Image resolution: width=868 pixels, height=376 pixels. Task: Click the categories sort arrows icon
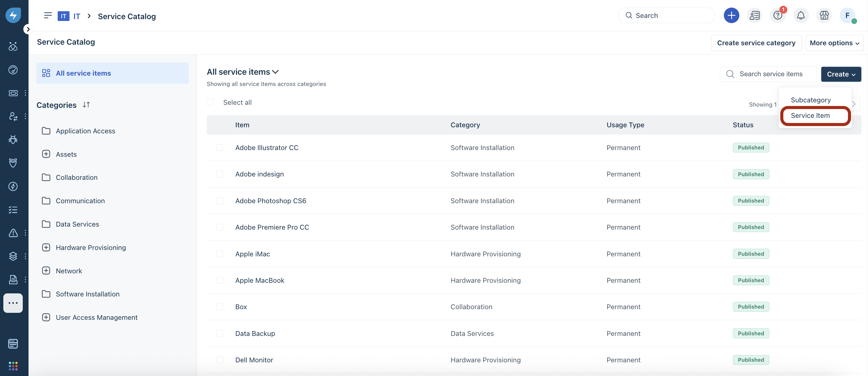point(86,105)
